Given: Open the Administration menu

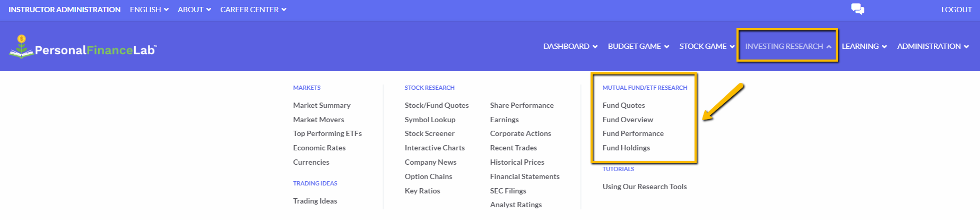Looking at the screenshot, I should (933, 46).
